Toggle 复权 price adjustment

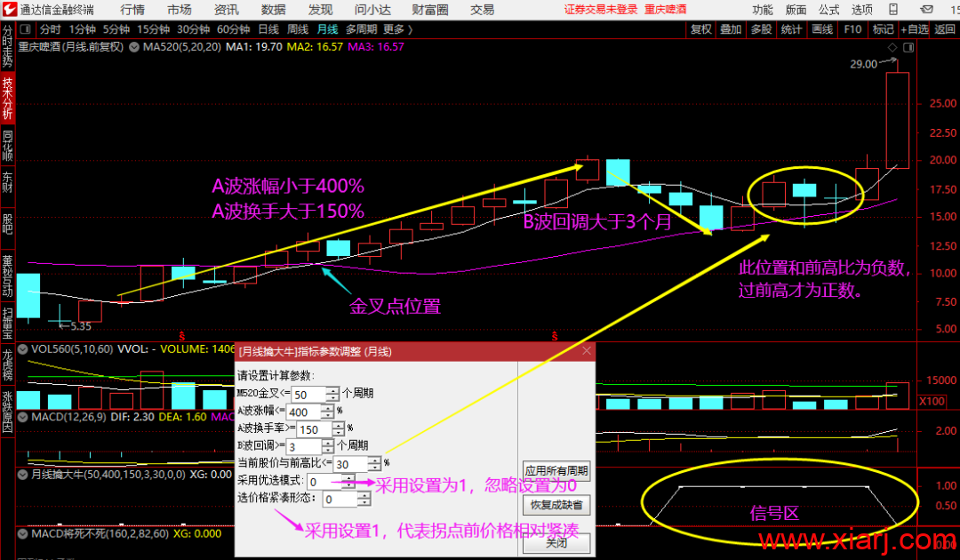701,29
